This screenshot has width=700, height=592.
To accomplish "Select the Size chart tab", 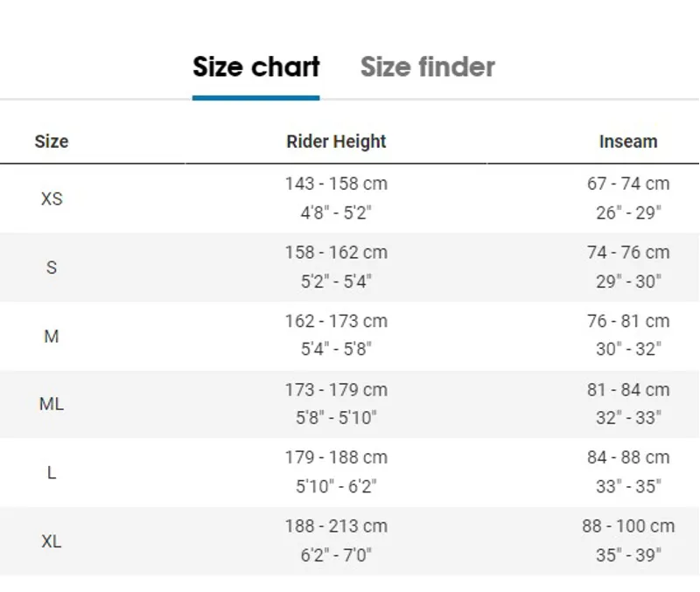I will 255,67.
